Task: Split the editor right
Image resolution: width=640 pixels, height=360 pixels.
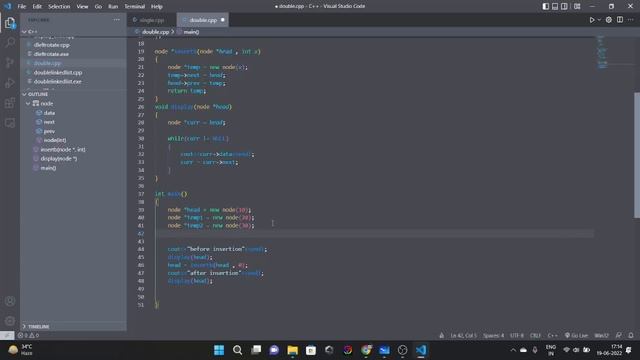Action: coord(620,20)
